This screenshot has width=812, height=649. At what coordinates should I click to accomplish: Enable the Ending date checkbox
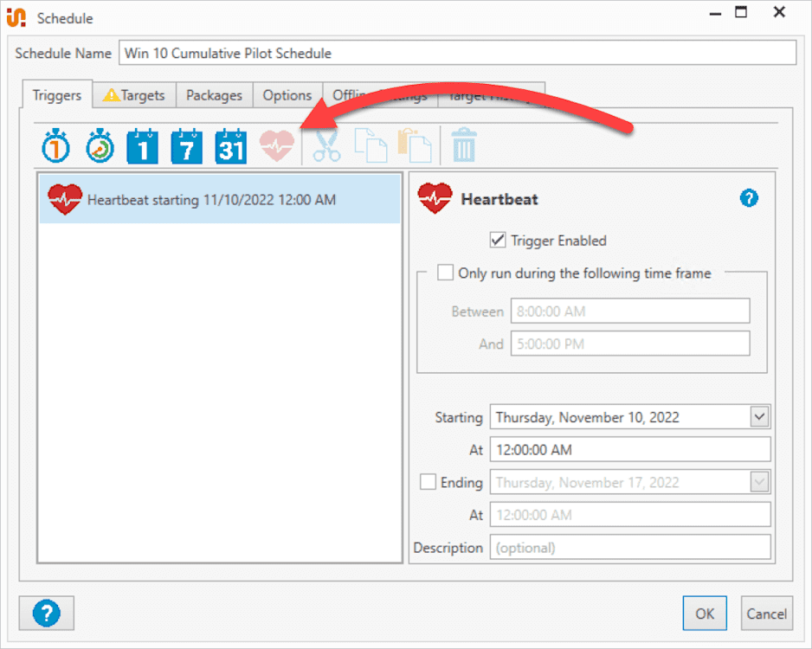[428, 482]
